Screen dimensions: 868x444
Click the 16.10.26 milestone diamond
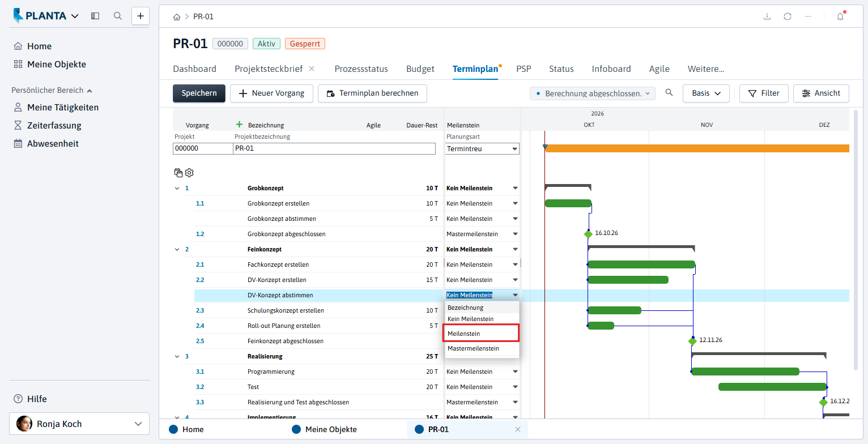[588, 234]
